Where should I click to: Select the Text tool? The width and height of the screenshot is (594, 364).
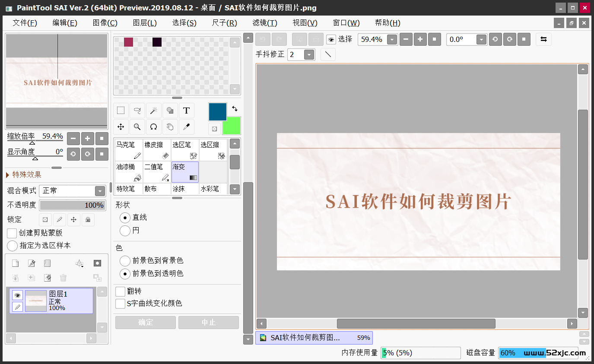(186, 111)
